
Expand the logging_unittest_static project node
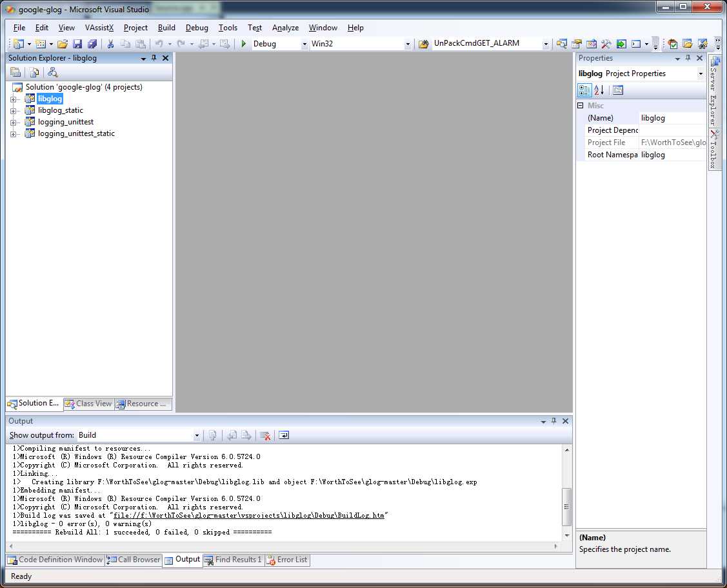pyautogui.click(x=14, y=134)
